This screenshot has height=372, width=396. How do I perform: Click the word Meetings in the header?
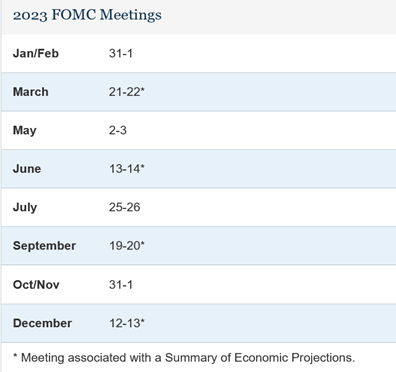point(131,15)
